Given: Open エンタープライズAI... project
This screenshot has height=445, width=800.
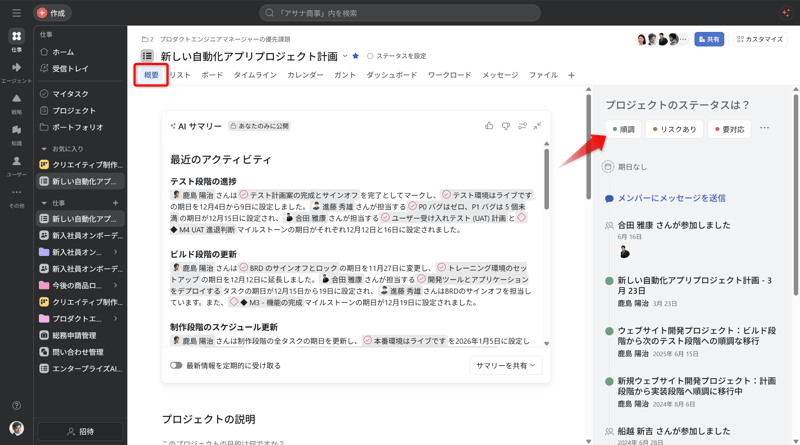Looking at the screenshot, I should point(81,368).
